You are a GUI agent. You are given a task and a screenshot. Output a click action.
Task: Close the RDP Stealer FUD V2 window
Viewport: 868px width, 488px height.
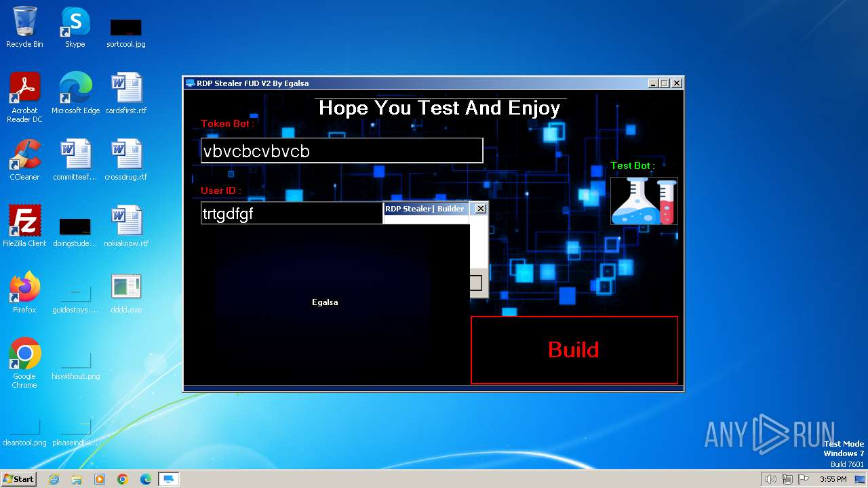pos(676,83)
